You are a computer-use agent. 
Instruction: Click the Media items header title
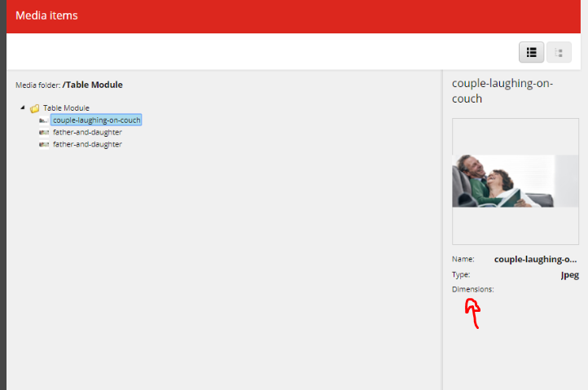(46, 15)
